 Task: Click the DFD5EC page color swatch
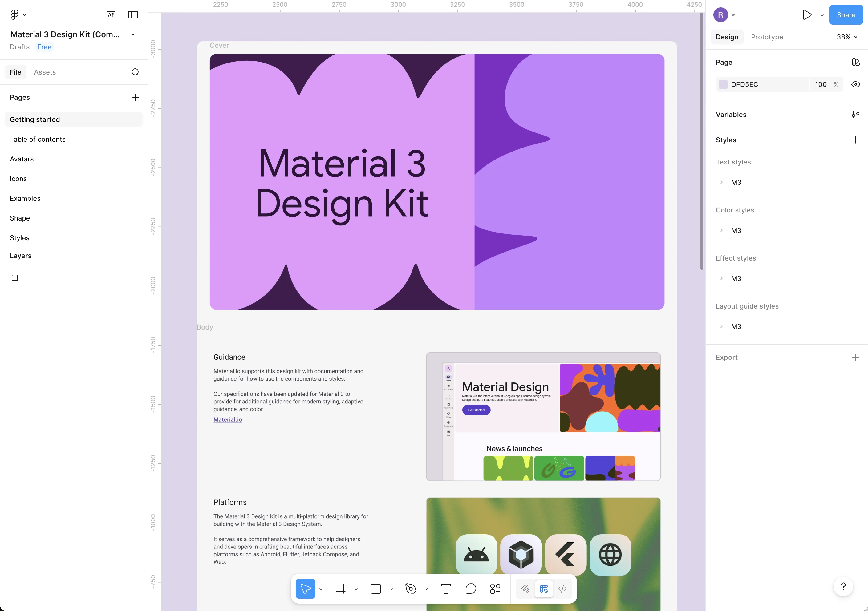pos(723,84)
